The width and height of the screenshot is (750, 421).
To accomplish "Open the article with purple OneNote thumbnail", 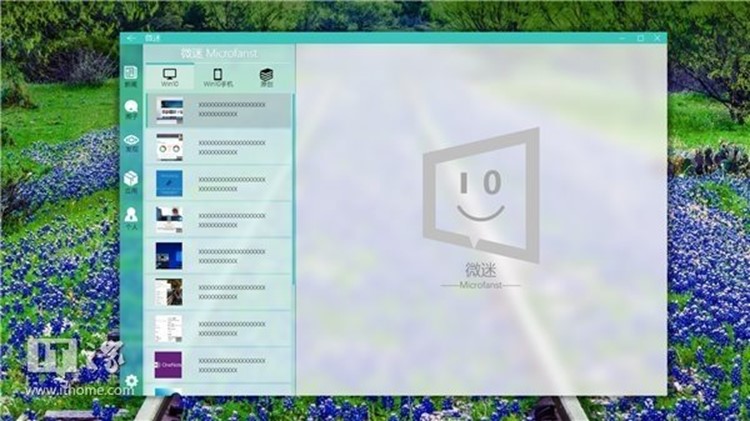I will click(219, 363).
